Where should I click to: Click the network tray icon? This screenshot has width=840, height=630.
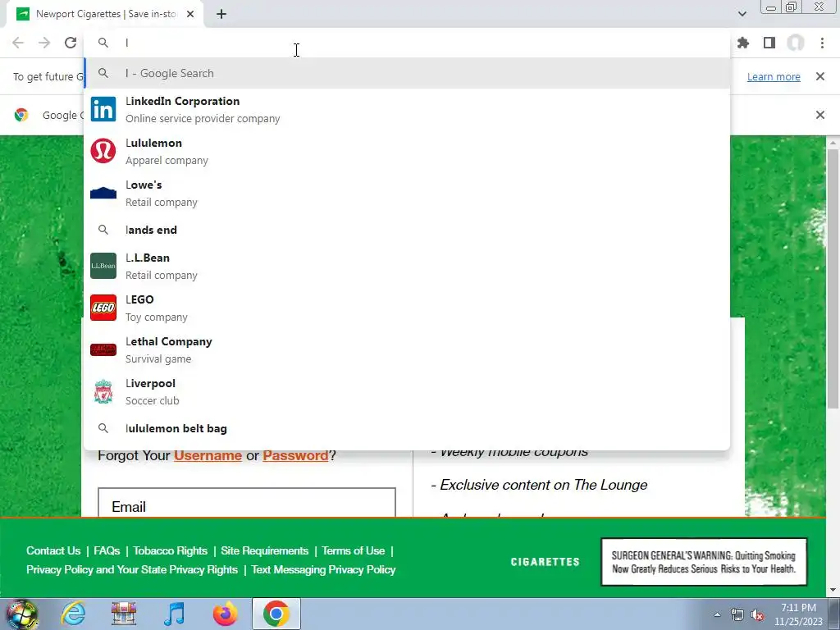737,615
